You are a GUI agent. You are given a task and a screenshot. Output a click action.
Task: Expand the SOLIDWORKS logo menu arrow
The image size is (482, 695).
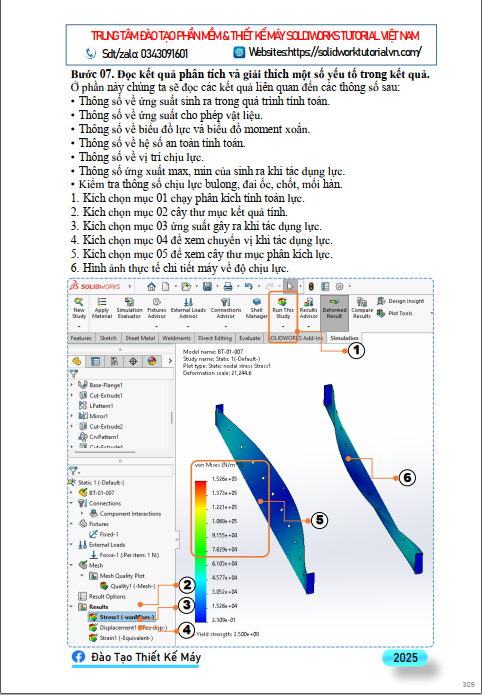(x=129, y=286)
